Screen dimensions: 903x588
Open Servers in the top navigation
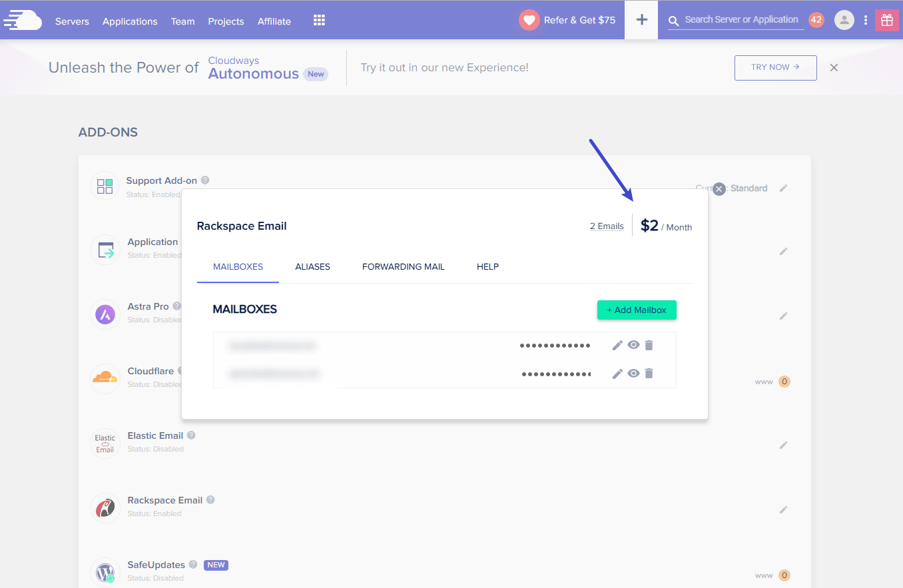72,21
